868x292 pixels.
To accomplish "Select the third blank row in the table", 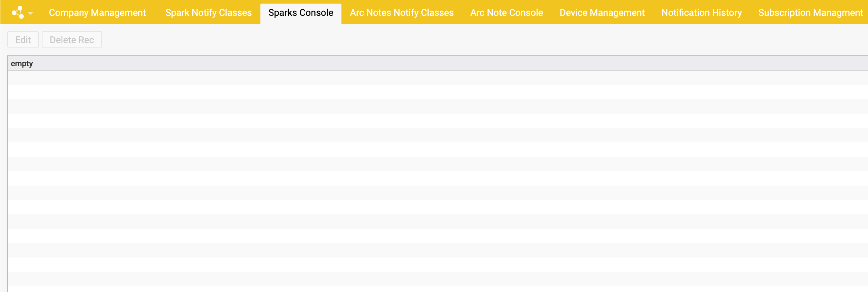I will [432, 106].
